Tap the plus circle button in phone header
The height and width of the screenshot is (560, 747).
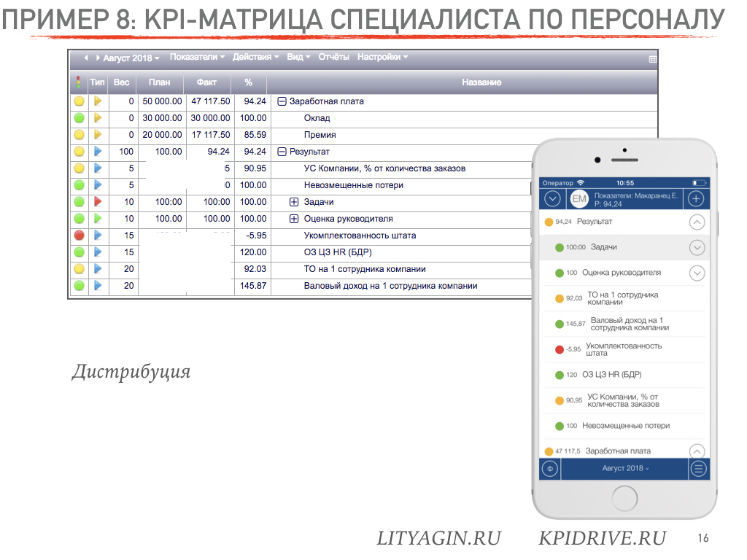tap(695, 198)
